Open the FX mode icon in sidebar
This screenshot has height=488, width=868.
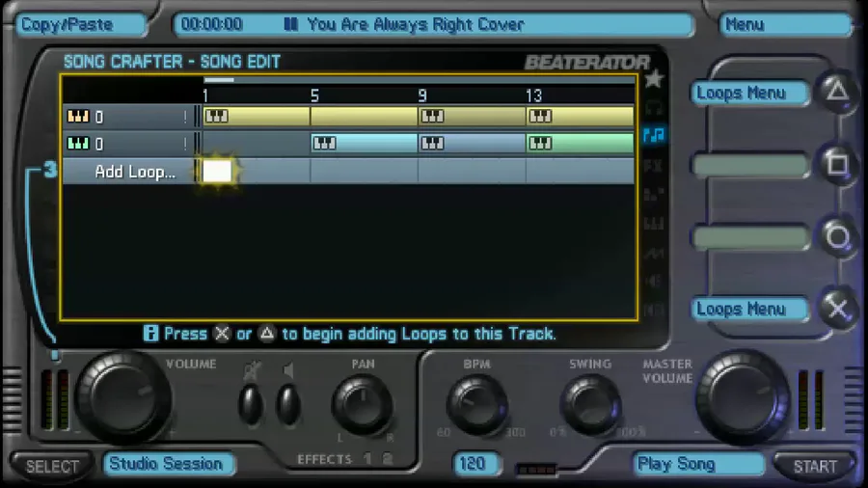coord(654,166)
